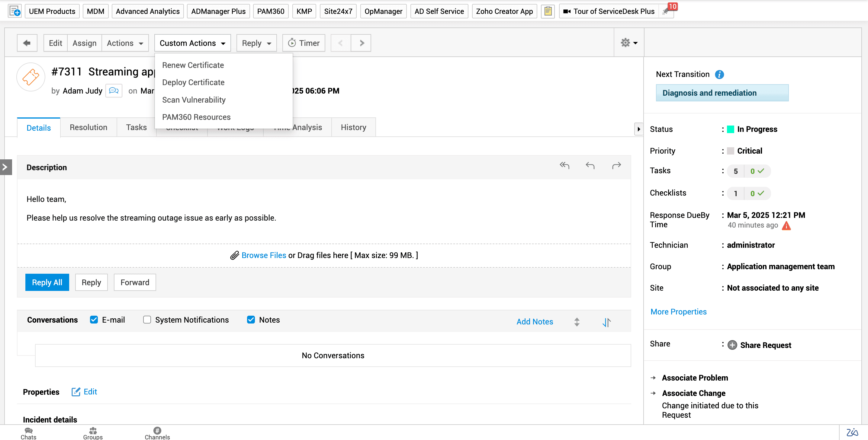Expand the collapsed left side panel

[5, 167]
